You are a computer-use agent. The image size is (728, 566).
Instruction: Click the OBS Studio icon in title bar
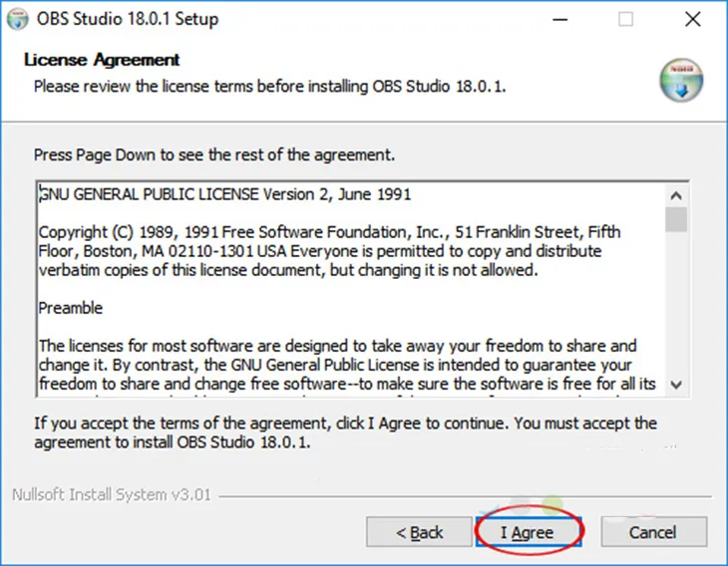click(x=17, y=19)
